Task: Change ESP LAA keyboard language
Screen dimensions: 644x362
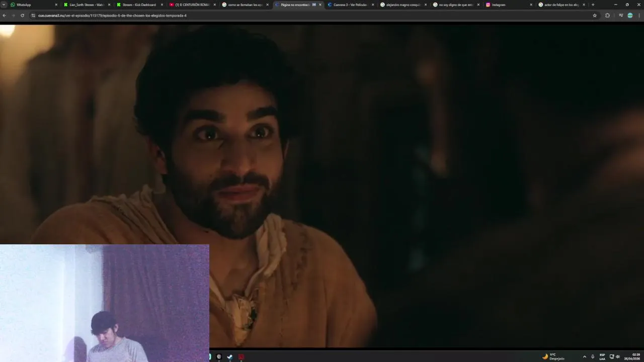Action: (x=602, y=356)
